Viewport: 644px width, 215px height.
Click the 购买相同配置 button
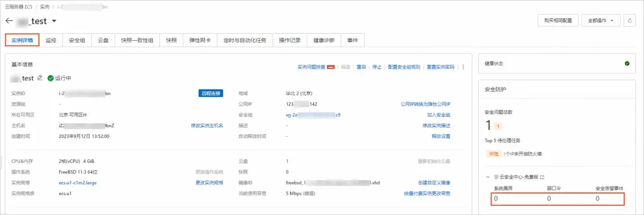pyautogui.click(x=558, y=20)
